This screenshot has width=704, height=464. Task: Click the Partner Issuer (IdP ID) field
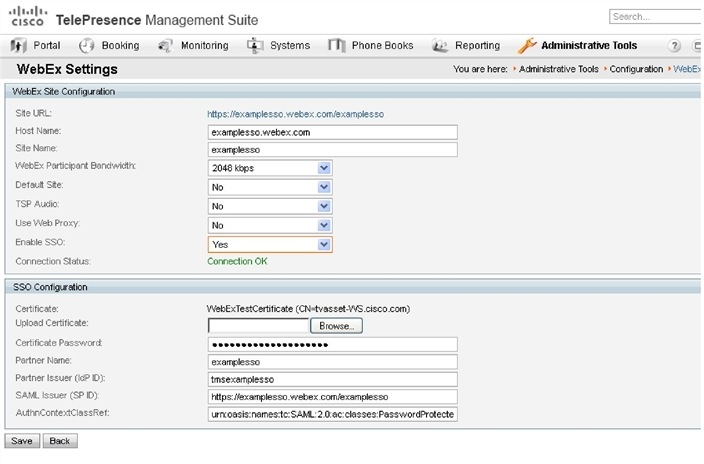tap(333, 379)
